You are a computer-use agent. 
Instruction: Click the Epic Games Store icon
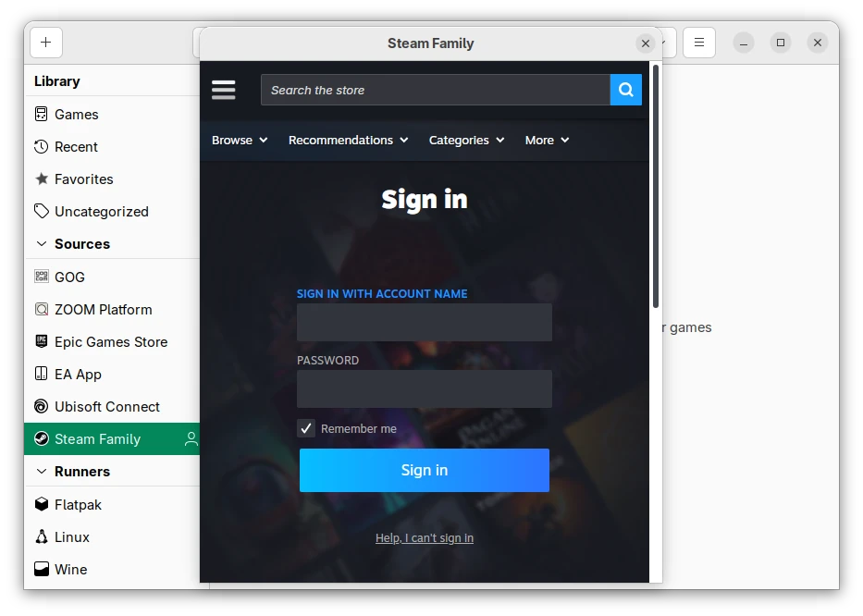tap(42, 341)
